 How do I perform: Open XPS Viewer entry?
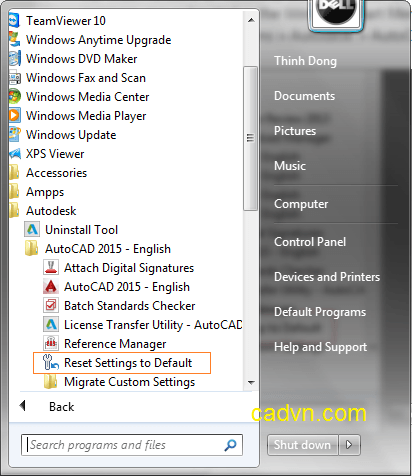click(55, 154)
